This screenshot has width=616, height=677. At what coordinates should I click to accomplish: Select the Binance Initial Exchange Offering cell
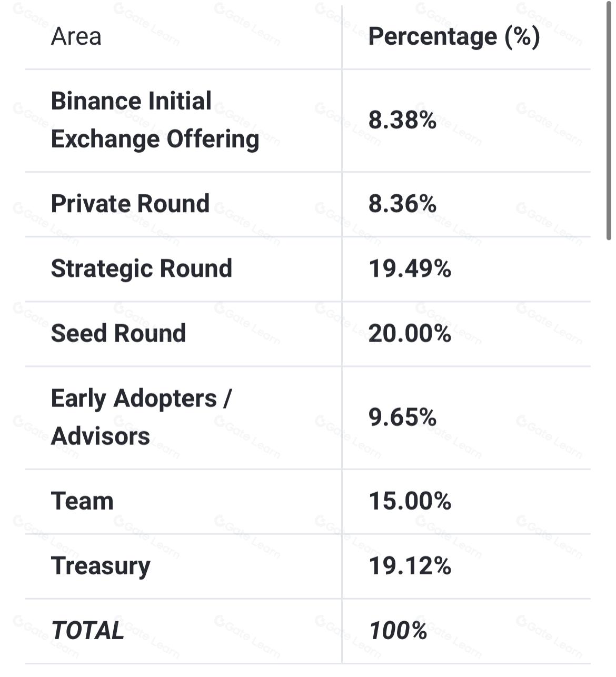point(155,120)
